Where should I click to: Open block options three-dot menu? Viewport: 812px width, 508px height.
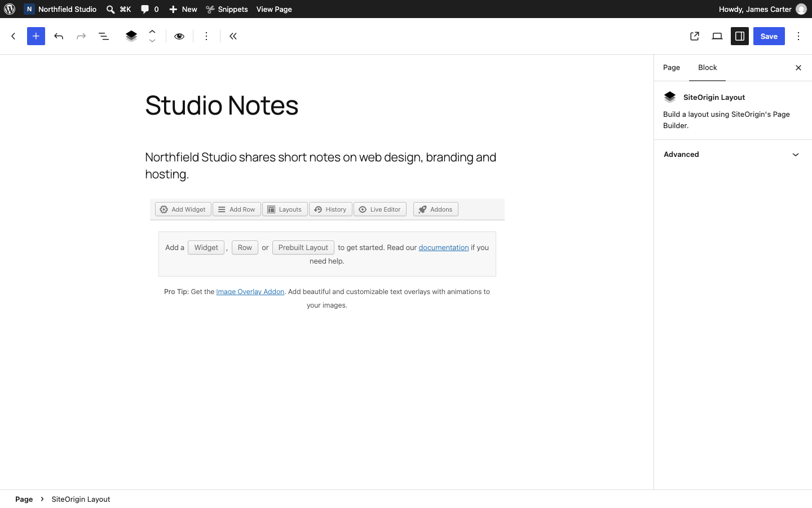coord(206,36)
